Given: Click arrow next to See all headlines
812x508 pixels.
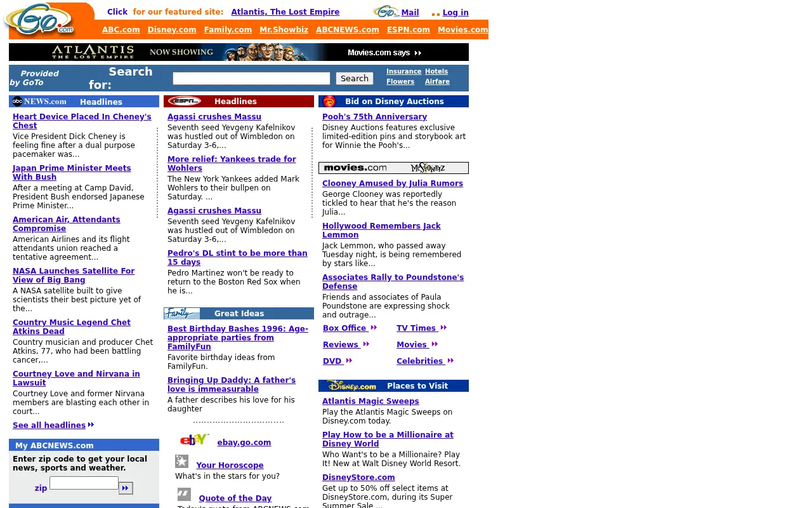Looking at the screenshot, I should point(91,425).
